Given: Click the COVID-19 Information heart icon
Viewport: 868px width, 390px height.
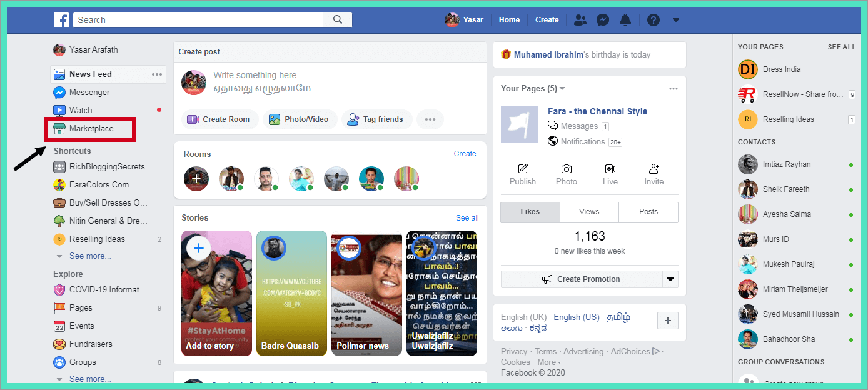Looking at the screenshot, I should (x=59, y=290).
